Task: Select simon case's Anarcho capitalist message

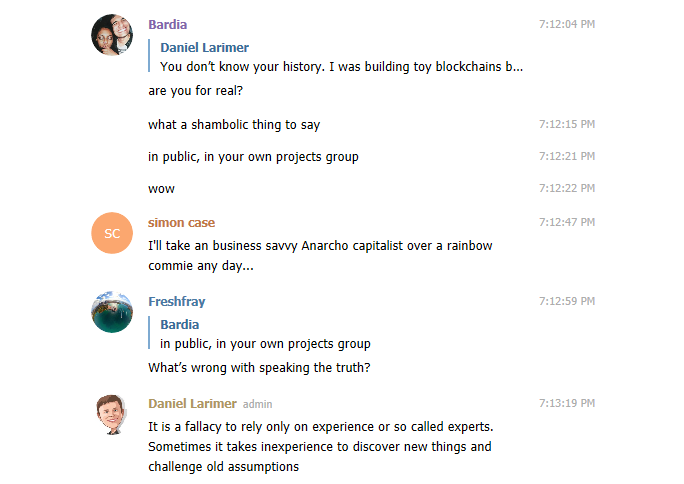Action: (x=319, y=255)
